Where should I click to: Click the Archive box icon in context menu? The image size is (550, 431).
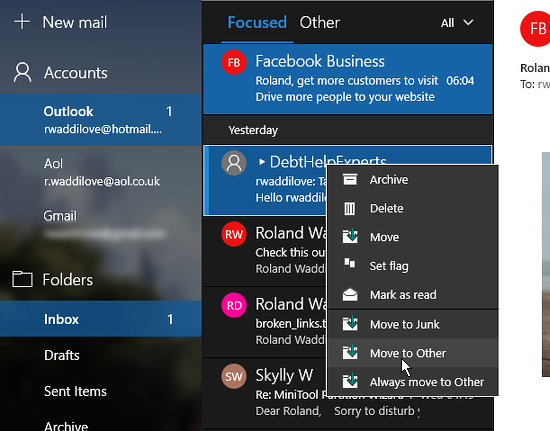[x=350, y=180]
